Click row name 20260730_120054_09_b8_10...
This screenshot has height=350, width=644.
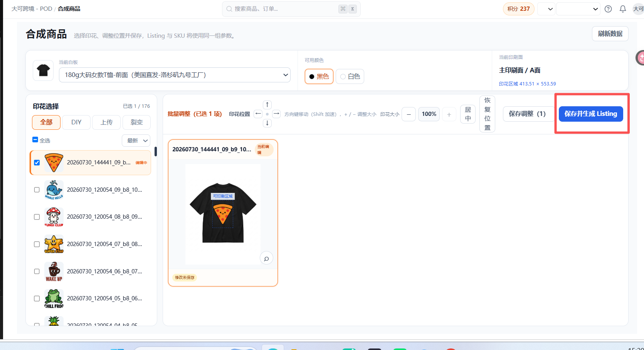[x=104, y=190]
